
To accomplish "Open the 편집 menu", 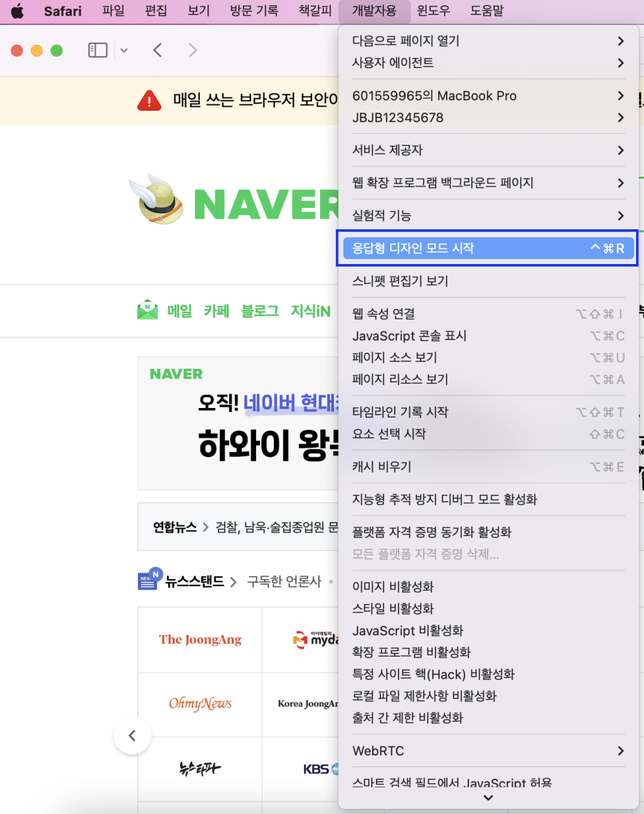I will pyautogui.click(x=156, y=11).
